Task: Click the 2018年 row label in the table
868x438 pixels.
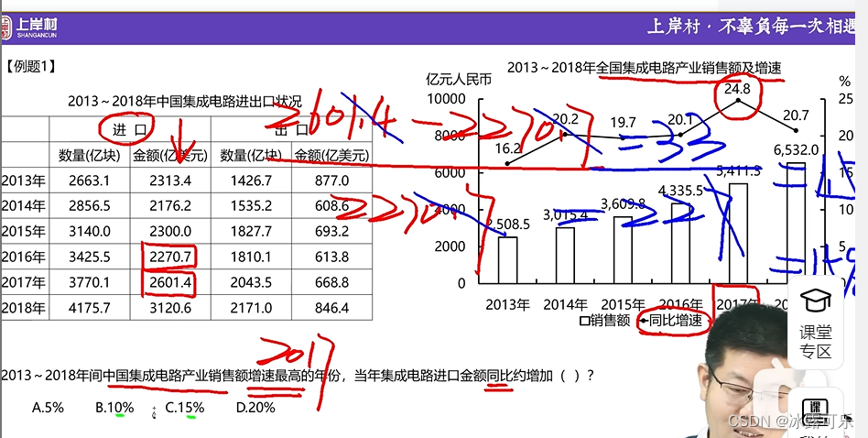Action: tap(23, 308)
